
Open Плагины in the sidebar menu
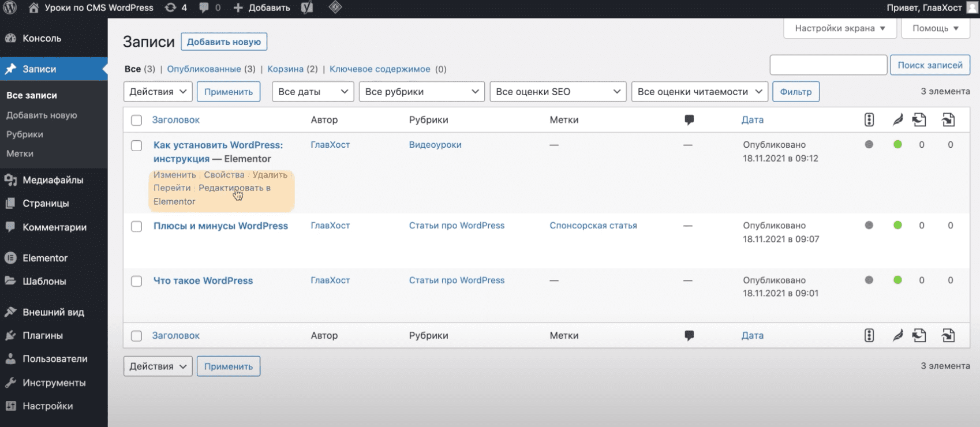pos(43,335)
